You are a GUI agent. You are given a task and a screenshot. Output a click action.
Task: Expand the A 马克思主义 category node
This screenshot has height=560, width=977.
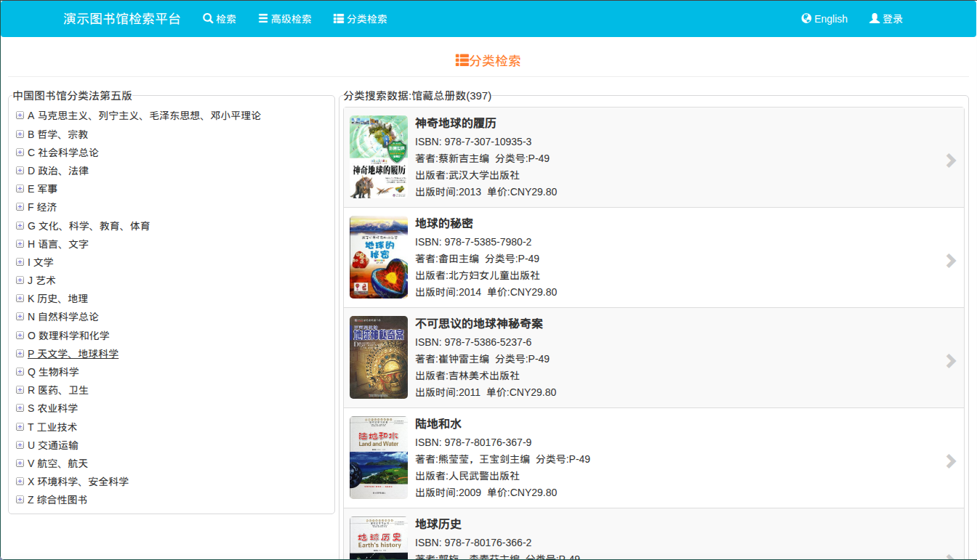pyautogui.click(x=20, y=115)
